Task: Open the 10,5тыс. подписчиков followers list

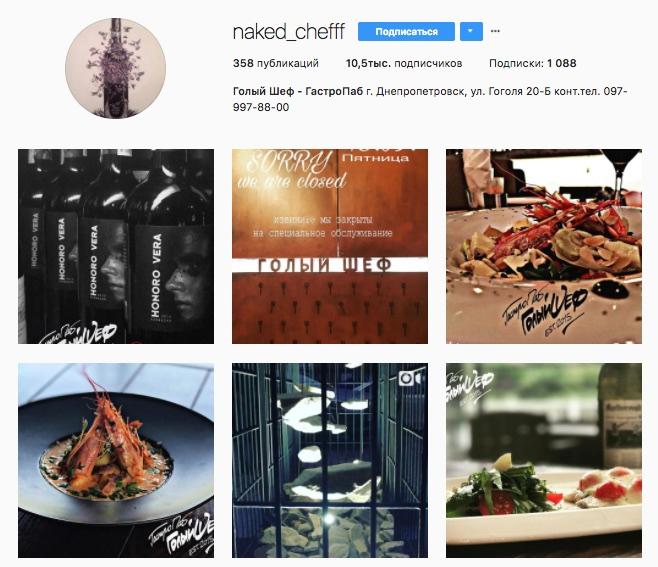Action: pyautogui.click(x=404, y=63)
